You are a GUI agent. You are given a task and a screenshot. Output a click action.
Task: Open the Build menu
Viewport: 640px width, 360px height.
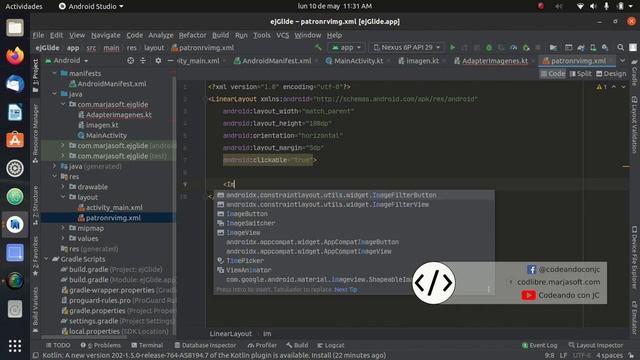[x=220, y=35]
